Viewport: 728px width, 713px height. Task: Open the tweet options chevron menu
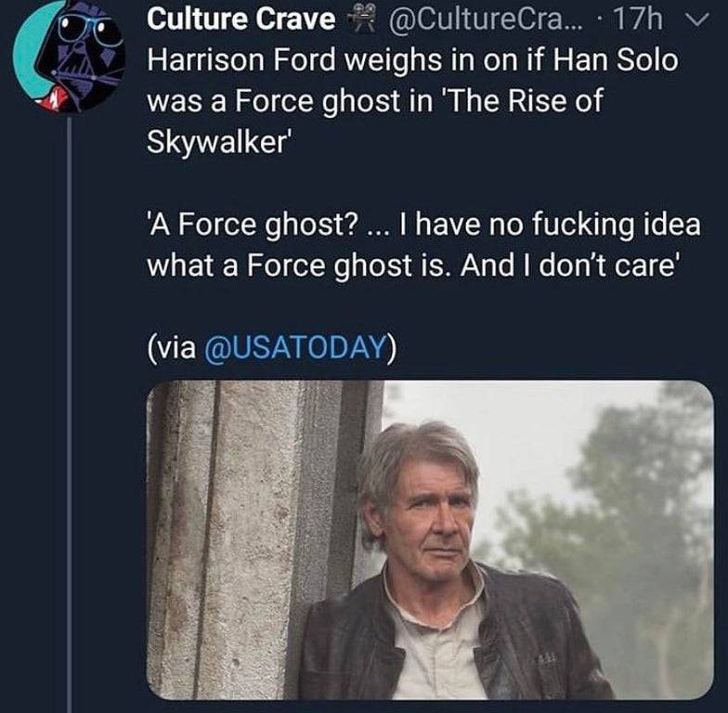click(697, 20)
